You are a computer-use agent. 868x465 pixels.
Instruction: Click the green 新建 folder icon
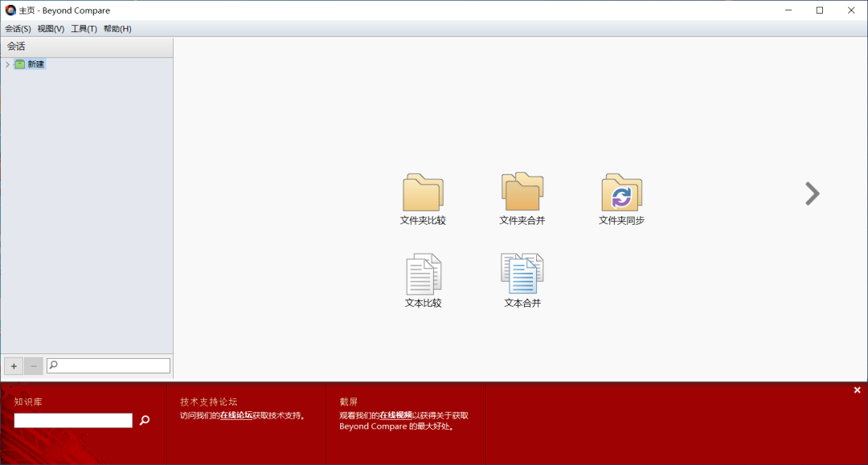(20, 64)
